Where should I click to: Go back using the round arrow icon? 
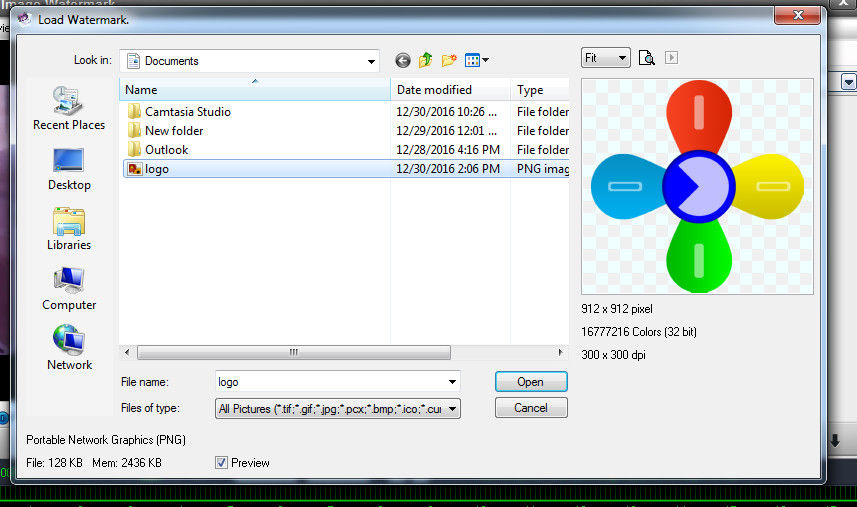[403, 60]
